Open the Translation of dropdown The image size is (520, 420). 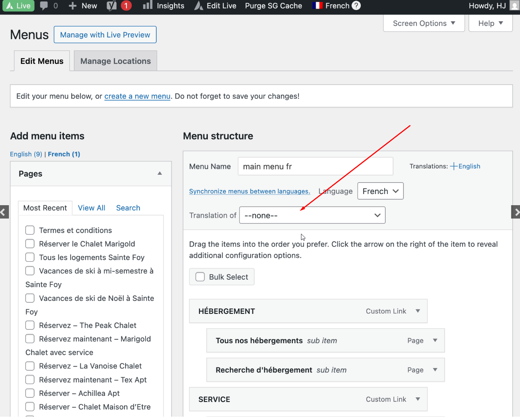312,215
